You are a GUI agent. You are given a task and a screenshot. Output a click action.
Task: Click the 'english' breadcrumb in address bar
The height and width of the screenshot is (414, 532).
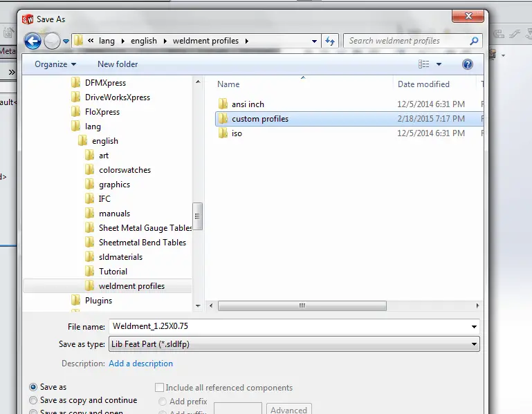coord(144,41)
